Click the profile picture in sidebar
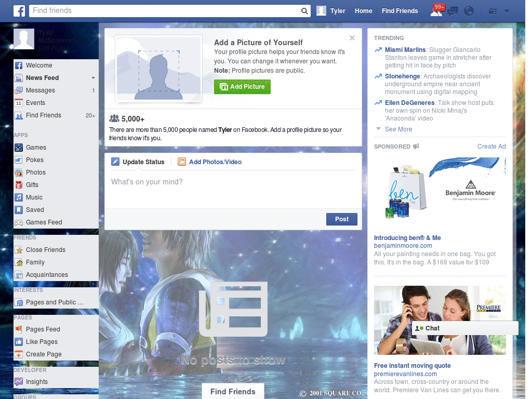Viewport: 532px width, 399px height. 24,39
